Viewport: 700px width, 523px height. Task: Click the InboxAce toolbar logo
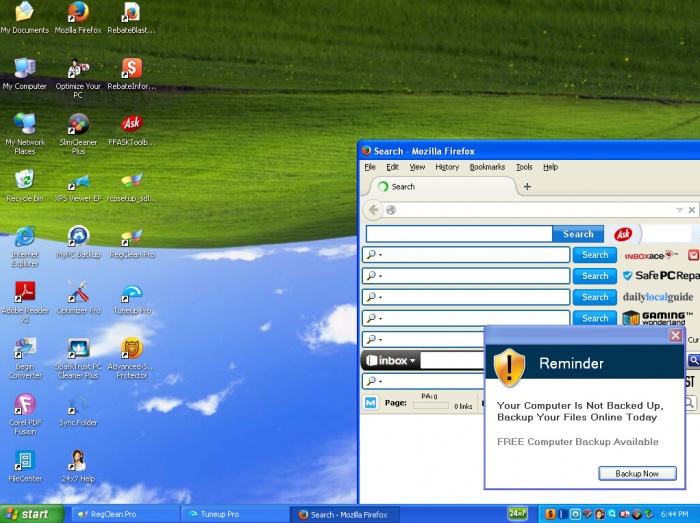coord(651,255)
